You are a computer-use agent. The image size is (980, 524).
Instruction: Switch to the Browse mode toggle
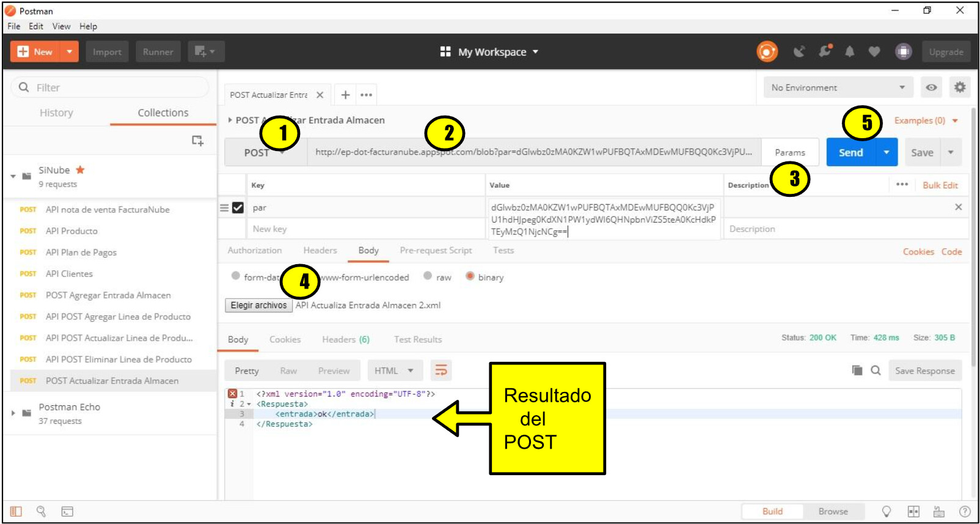click(833, 511)
